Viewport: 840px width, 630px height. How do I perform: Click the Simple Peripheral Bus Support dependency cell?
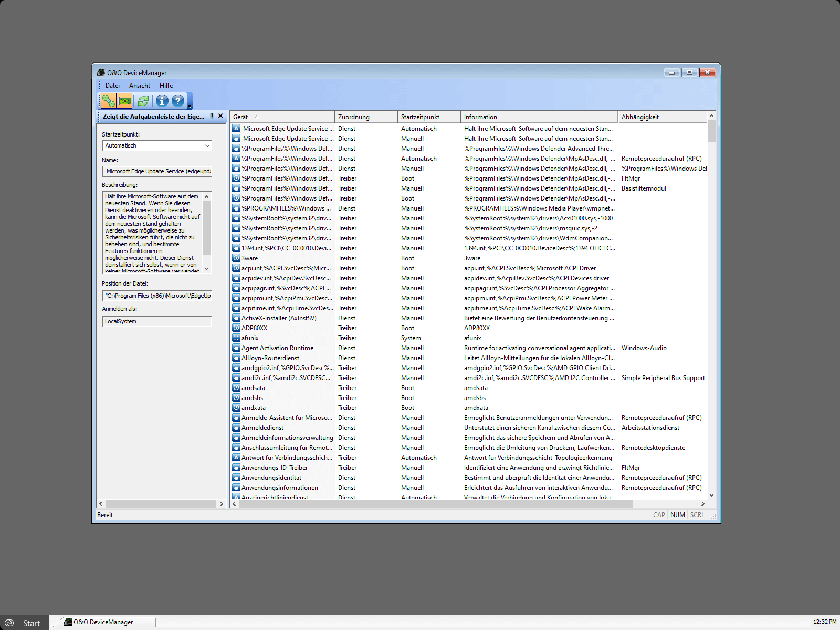pyautogui.click(x=663, y=378)
